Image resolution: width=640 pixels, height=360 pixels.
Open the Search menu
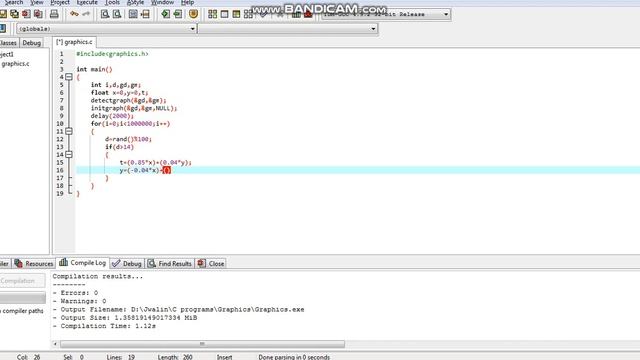pos(13,2)
